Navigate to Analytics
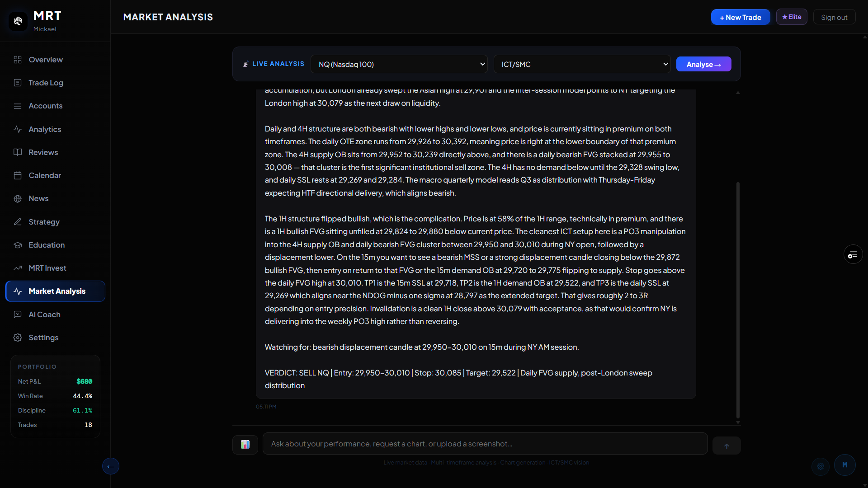 pyautogui.click(x=55, y=129)
